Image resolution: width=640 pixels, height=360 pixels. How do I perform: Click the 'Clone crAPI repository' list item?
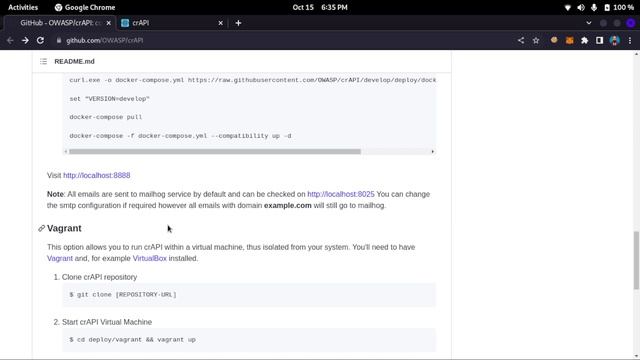[x=99, y=277]
